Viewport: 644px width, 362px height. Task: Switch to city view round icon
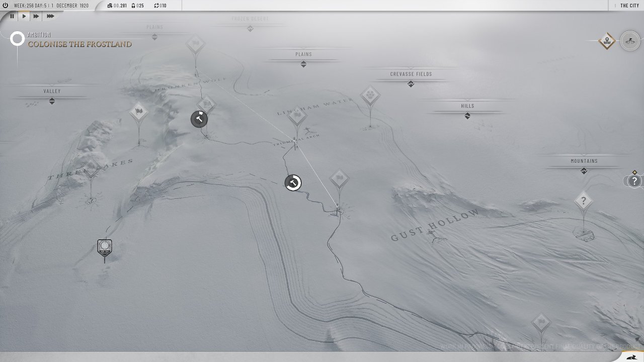coord(630,41)
